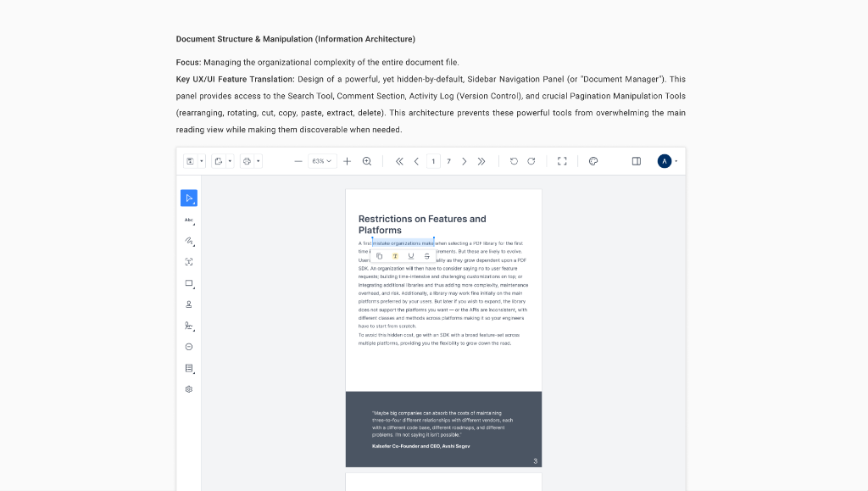Copy the selected text via the popup
This screenshot has width=868, height=491.
[x=378, y=254]
